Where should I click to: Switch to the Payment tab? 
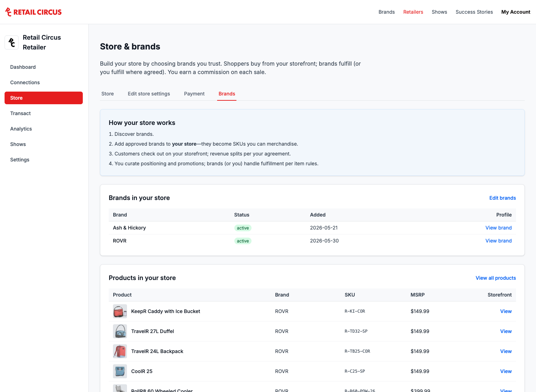(194, 94)
